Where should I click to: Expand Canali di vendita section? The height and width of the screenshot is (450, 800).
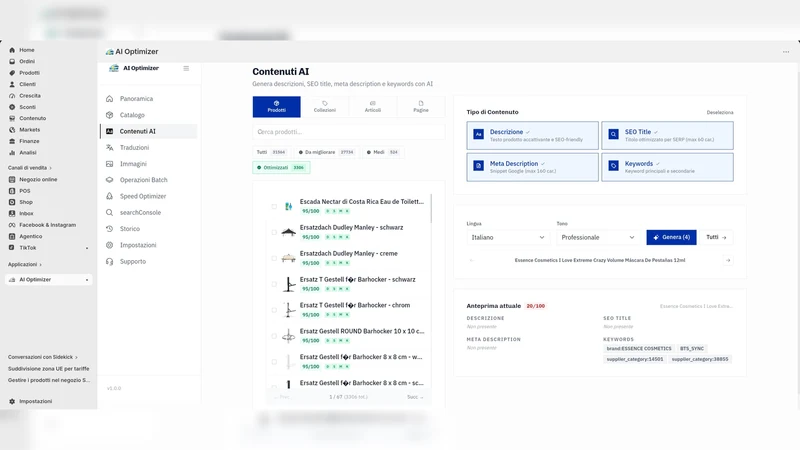pos(30,168)
